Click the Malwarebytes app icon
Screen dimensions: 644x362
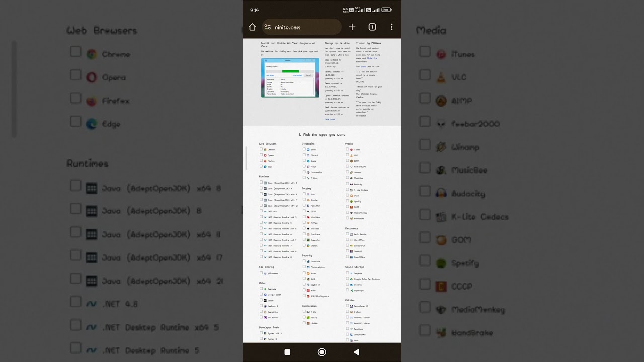(308, 267)
